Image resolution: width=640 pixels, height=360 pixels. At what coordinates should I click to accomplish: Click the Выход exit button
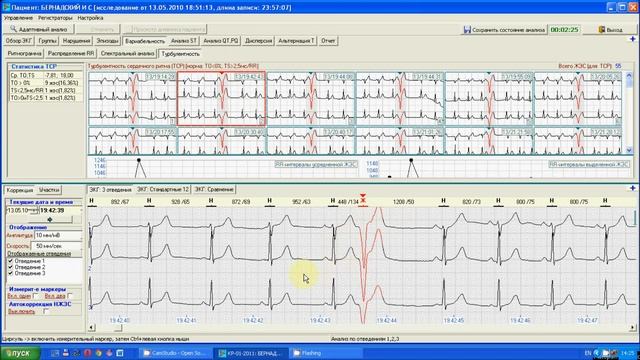(x=610, y=30)
